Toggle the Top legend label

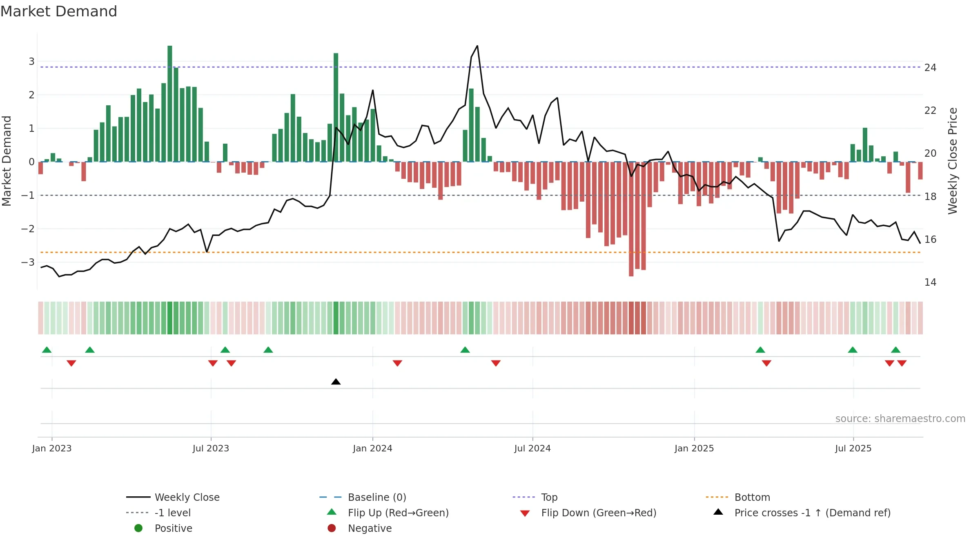pyautogui.click(x=550, y=497)
